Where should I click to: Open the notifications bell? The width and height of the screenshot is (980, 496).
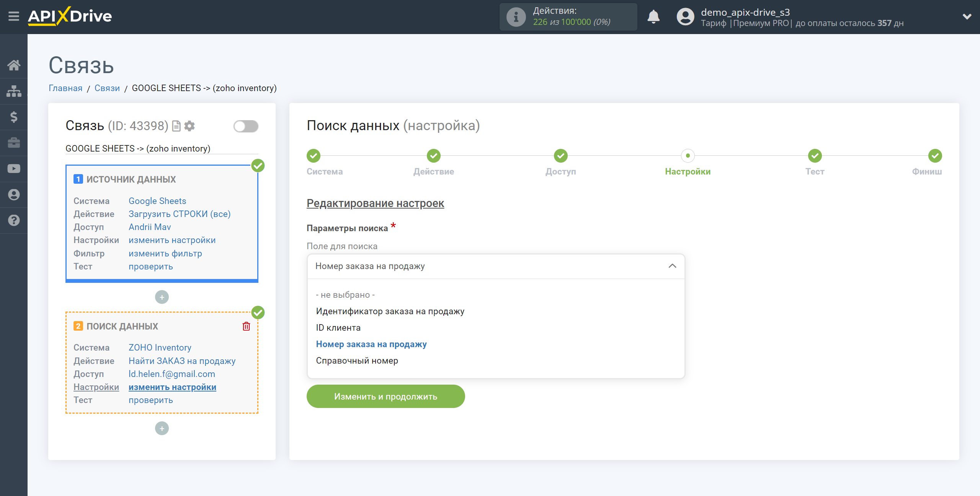click(x=653, y=17)
